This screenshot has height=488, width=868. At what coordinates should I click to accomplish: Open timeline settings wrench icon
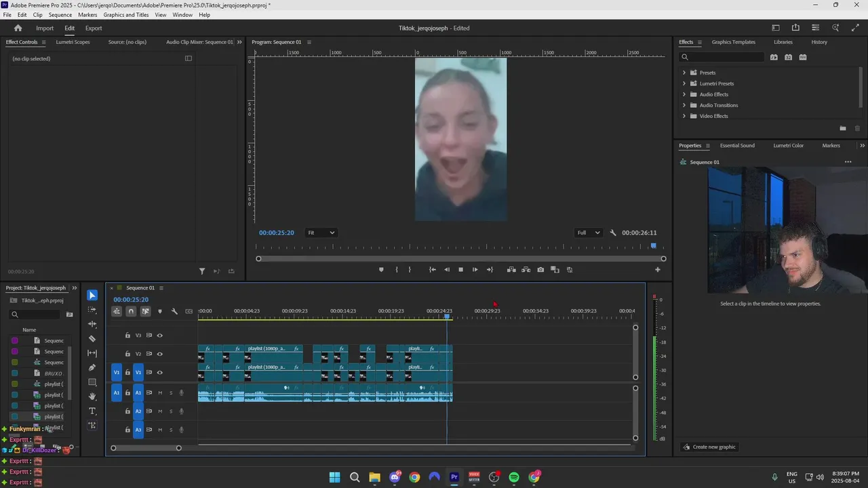174,312
